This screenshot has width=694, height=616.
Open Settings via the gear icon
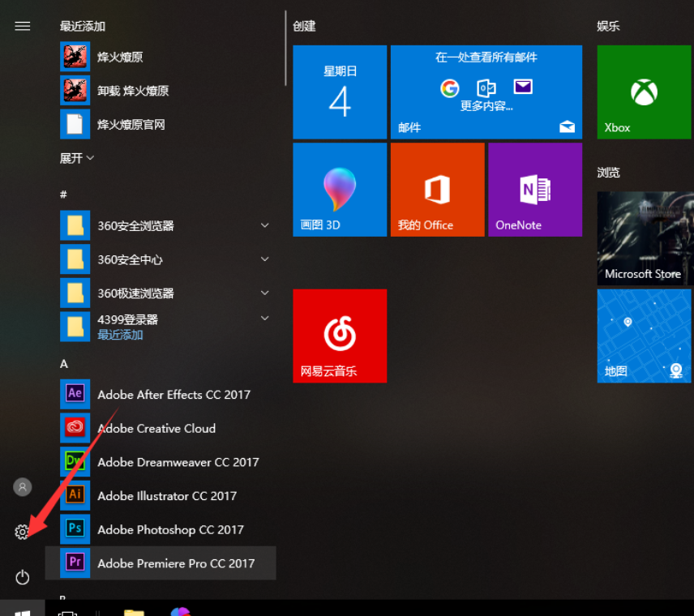22,533
